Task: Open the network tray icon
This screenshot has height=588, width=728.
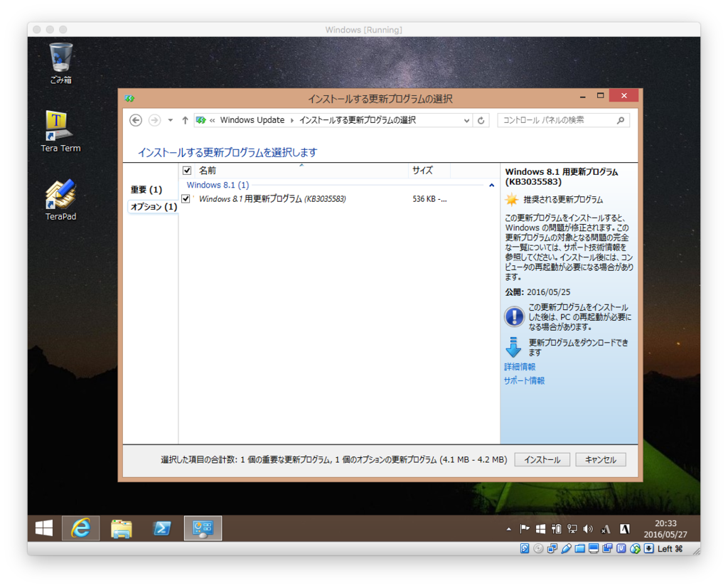Action: pyautogui.click(x=572, y=528)
